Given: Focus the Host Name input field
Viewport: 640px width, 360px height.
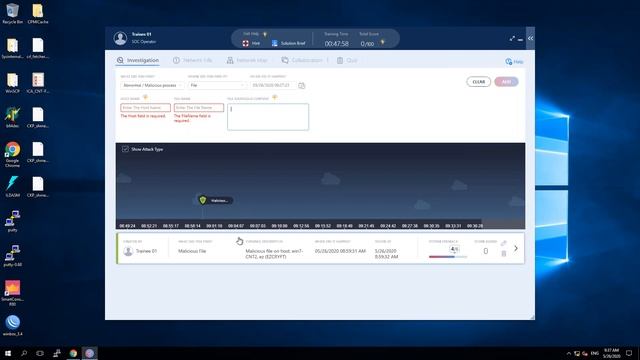Looking at the screenshot, I should [x=145, y=107].
